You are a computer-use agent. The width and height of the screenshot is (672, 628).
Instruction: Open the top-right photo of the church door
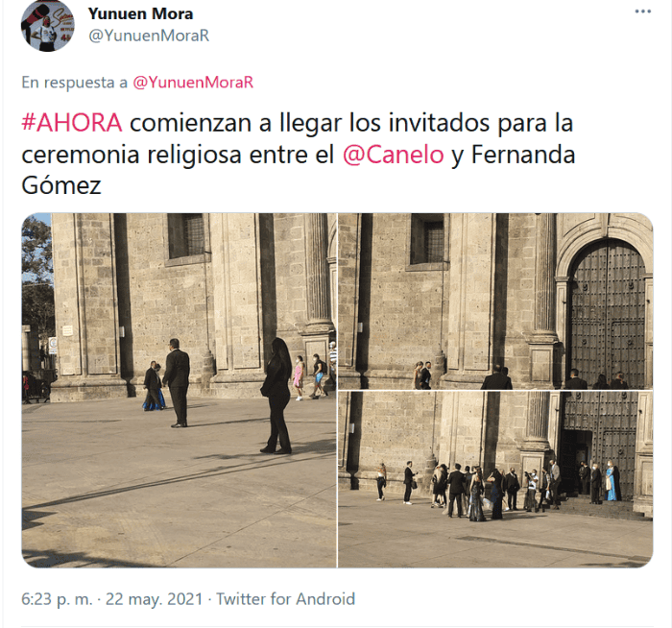point(495,301)
